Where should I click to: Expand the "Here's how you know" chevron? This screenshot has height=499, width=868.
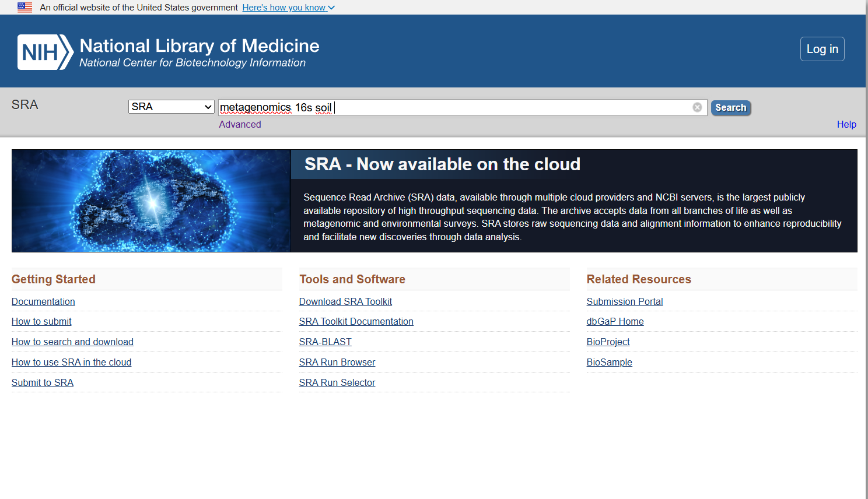coord(331,8)
